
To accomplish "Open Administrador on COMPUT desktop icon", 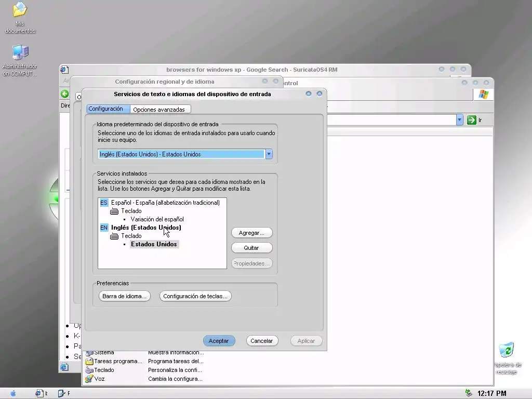I will [20, 60].
